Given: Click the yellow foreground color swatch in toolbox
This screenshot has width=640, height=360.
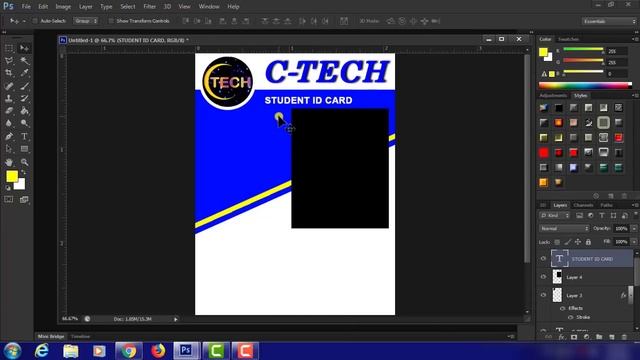Looking at the screenshot, I should click(x=12, y=176).
